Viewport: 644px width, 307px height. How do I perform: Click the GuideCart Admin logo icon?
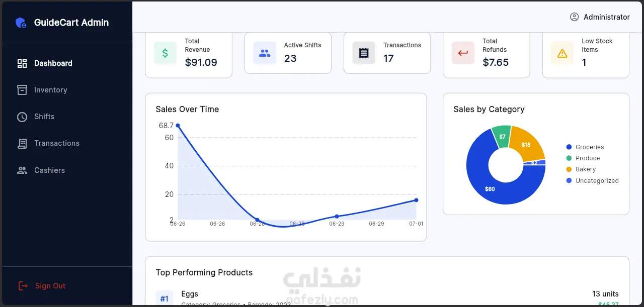pos(21,23)
